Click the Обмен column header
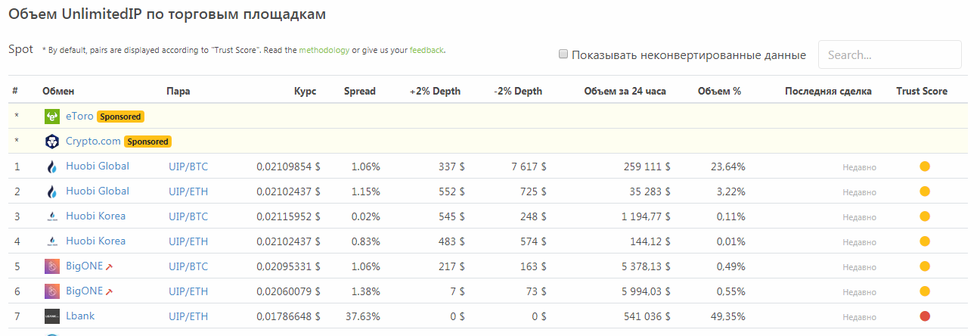Viewport: 980px width, 336px height. pos(58,91)
